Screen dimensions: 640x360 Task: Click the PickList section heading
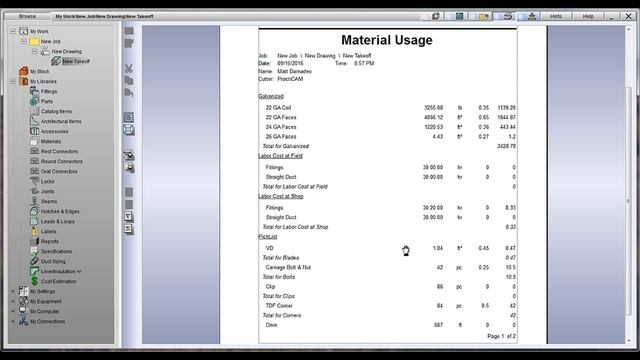pos(267,237)
